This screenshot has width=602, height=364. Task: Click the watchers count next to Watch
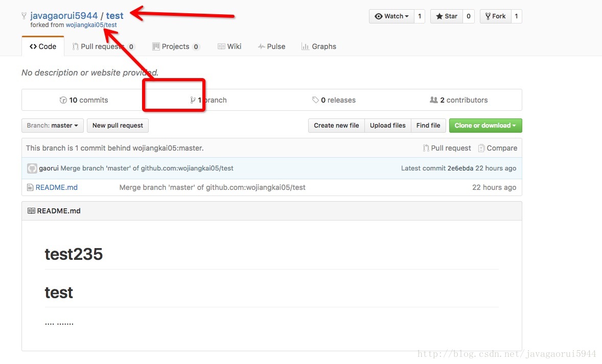pos(420,16)
